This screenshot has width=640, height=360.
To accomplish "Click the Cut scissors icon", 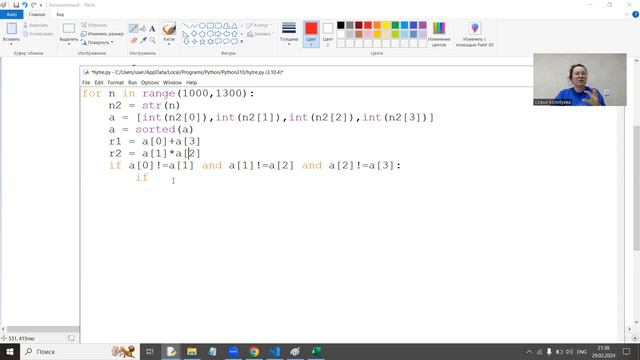I will point(25,25).
